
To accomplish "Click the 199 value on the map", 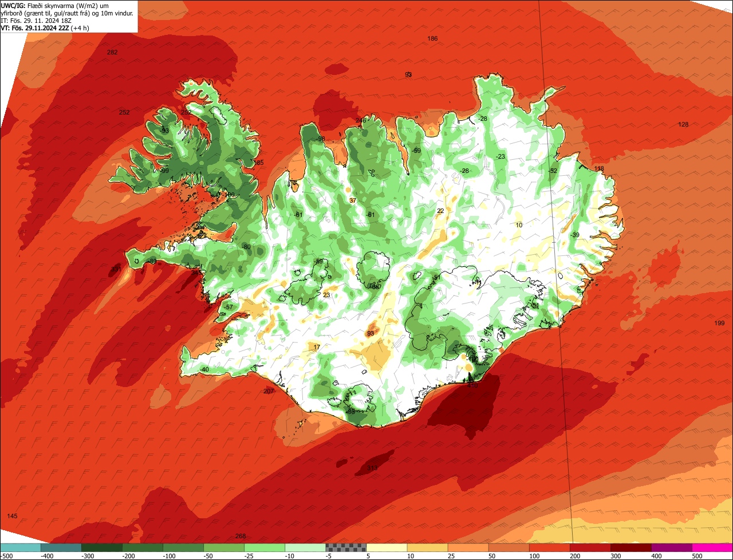I will pyautogui.click(x=719, y=323).
